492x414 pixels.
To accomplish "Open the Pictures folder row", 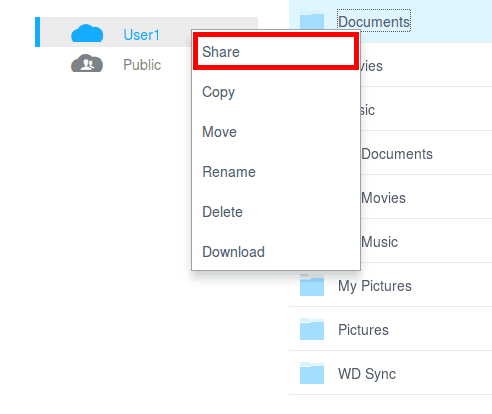I will (x=390, y=329).
